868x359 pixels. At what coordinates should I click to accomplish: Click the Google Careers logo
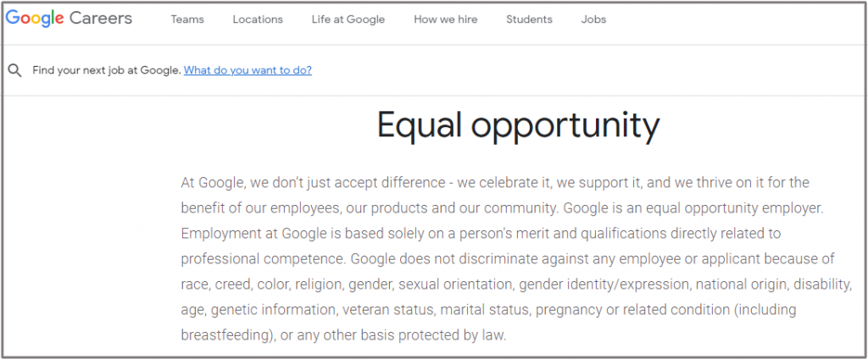(x=68, y=19)
